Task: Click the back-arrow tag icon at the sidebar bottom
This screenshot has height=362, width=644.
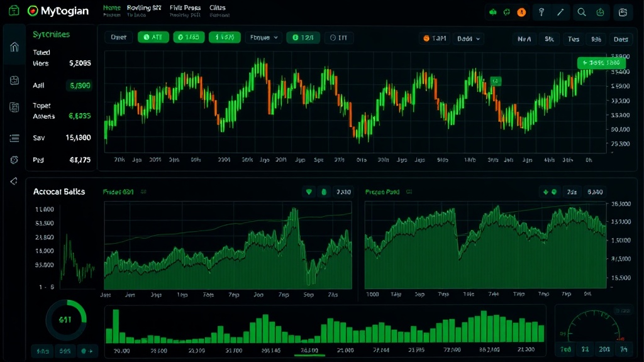Action: pos(14,181)
